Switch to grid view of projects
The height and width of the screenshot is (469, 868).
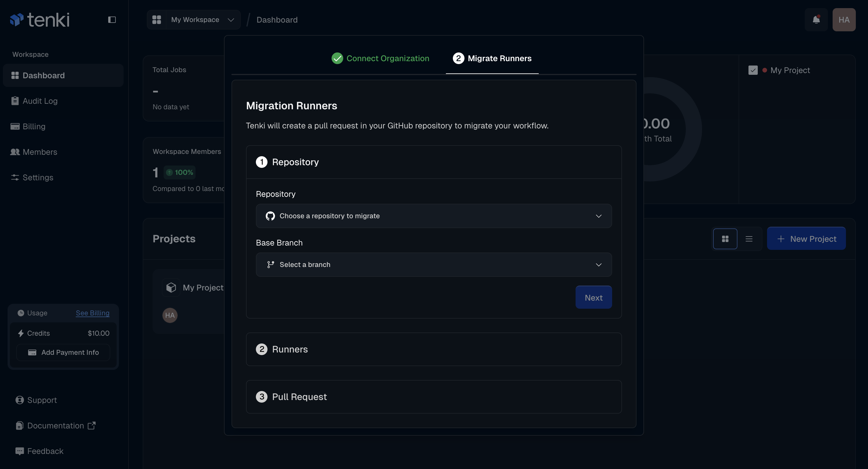(x=725, y=239)
